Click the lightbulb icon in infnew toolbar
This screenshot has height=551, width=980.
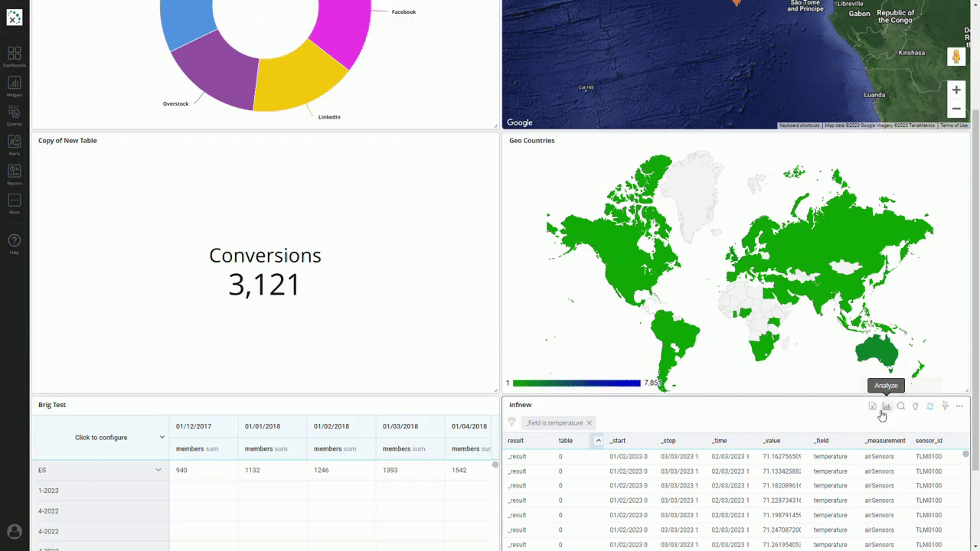916,406
